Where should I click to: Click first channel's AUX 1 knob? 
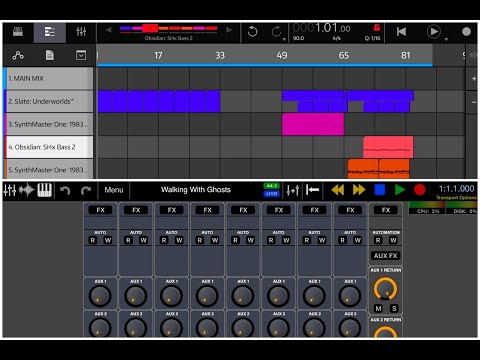coord(100,296)
